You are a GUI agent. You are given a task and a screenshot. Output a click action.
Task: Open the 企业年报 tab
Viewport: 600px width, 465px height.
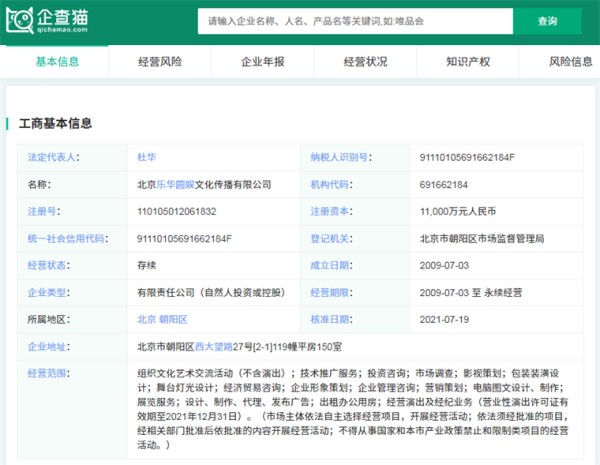(262, 62)
